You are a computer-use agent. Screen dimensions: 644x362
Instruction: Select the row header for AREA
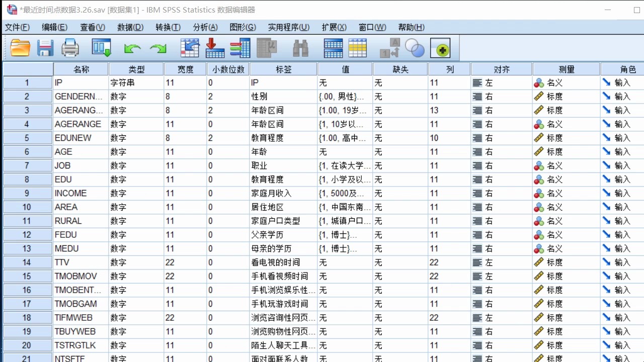[27, 207]
